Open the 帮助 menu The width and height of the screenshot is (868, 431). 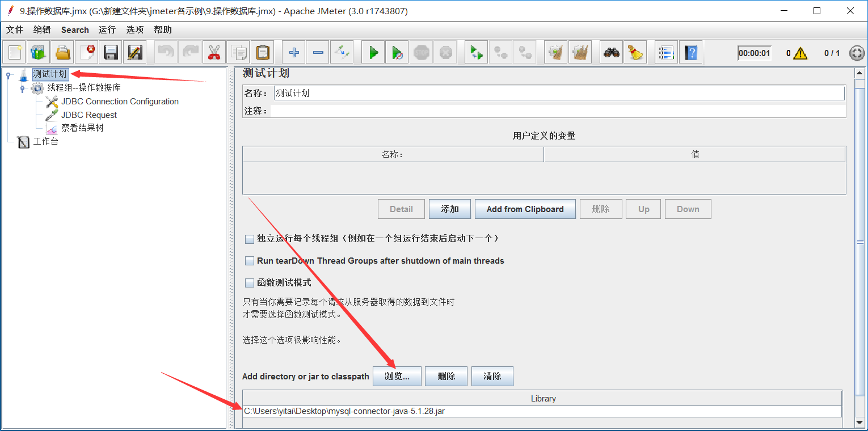(x=162, y=29)
